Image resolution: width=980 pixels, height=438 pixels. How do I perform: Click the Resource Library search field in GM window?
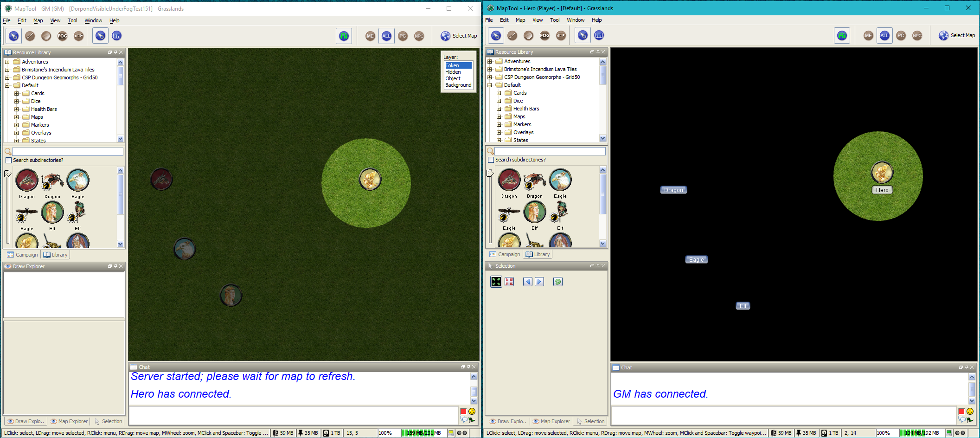click(68, 152)
